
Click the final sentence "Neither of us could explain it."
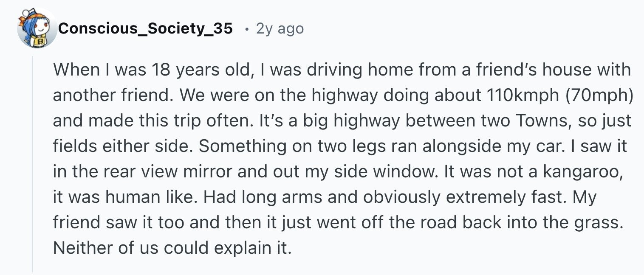[172, 247]
